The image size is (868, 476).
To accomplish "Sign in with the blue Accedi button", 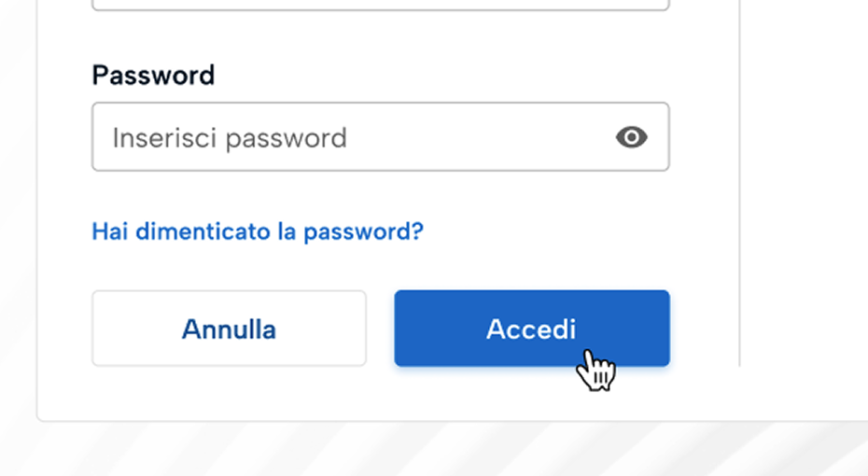I will click(x=531, y=329).
